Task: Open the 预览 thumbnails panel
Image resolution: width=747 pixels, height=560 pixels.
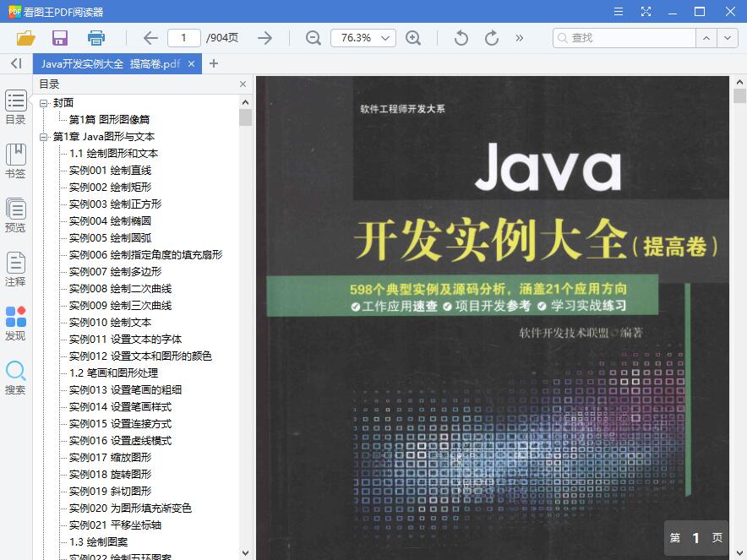Action: [16, 215]
